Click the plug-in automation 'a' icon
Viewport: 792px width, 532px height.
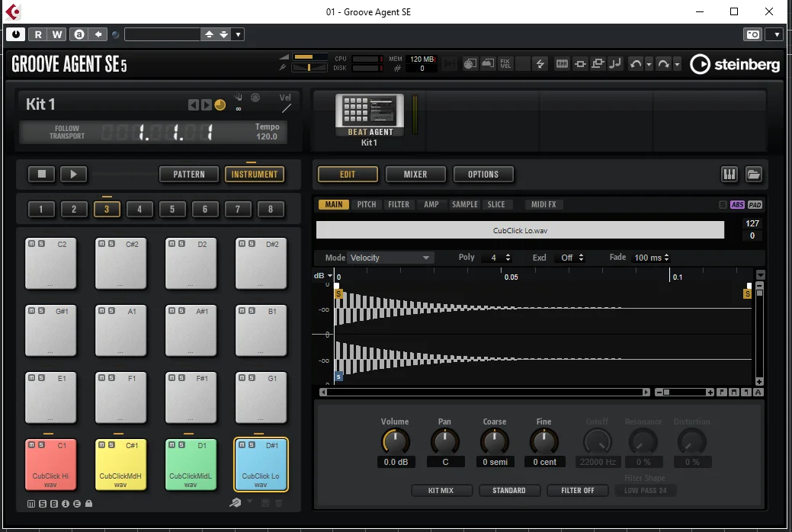point(79,34)
